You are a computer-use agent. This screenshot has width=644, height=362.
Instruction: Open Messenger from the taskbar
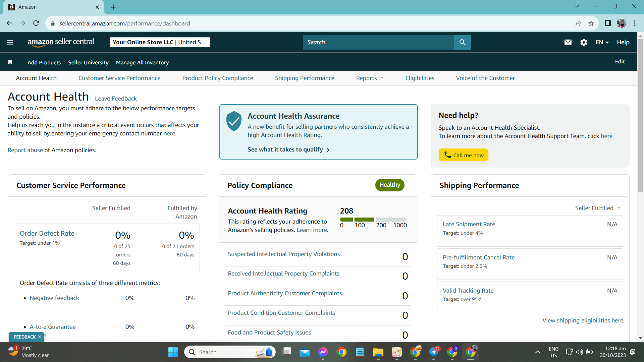pos(323,352)
